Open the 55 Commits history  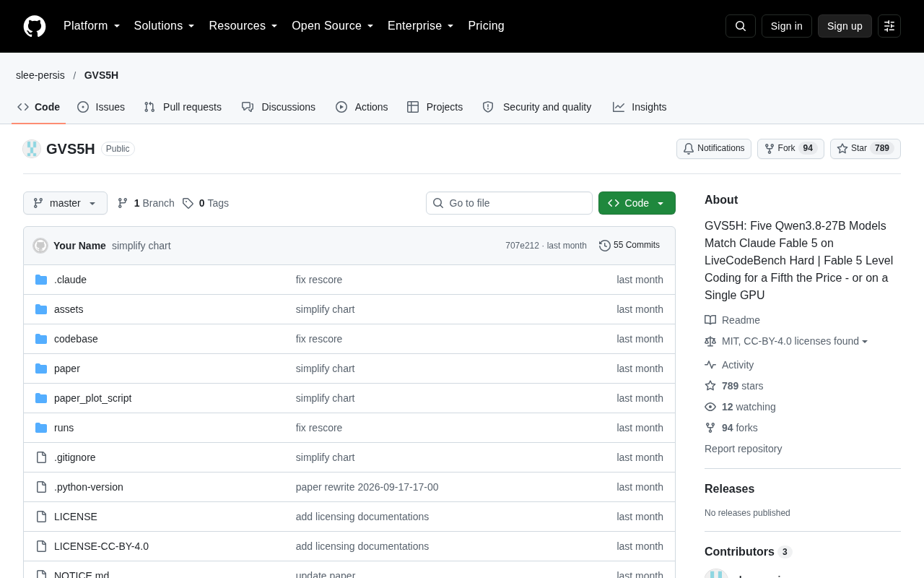coord(629,246)
